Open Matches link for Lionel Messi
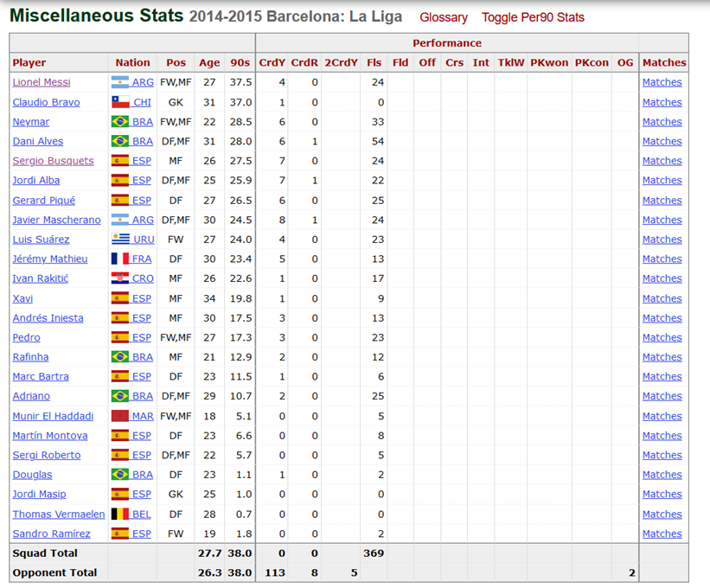This screenshot has height=588, width=710. click(662, 82)
